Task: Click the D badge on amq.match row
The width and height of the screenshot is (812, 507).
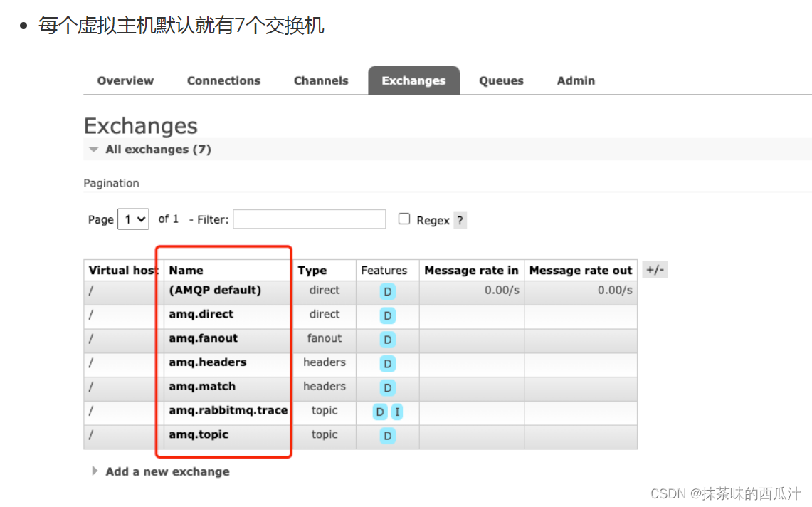Action: coord(387,387)
